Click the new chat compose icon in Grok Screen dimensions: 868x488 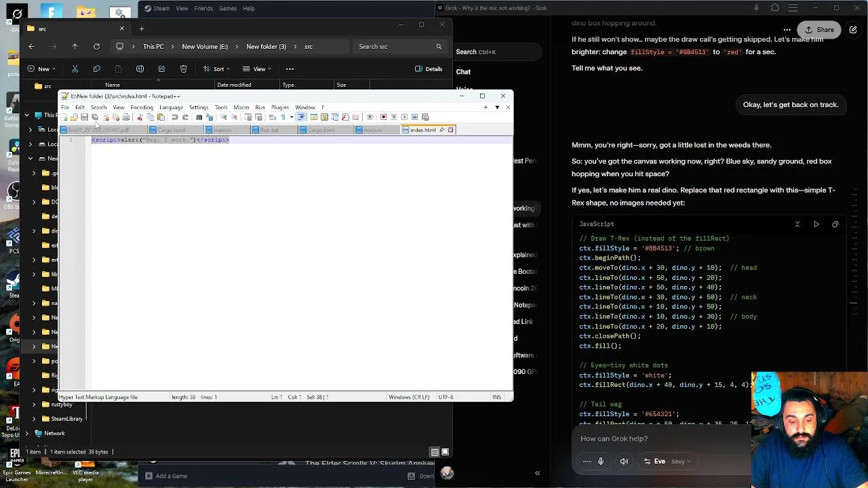(x=853, y=30)
